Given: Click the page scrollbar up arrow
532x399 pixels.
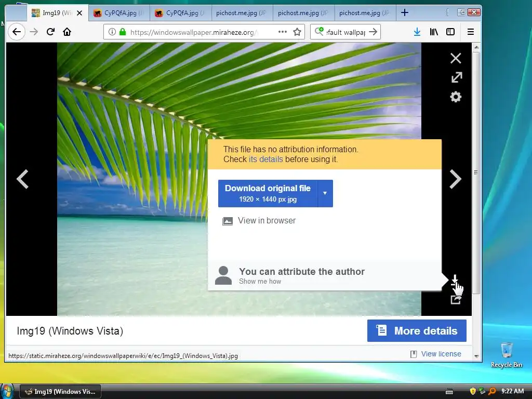Looking at the screenshot, I should (476, 47).
